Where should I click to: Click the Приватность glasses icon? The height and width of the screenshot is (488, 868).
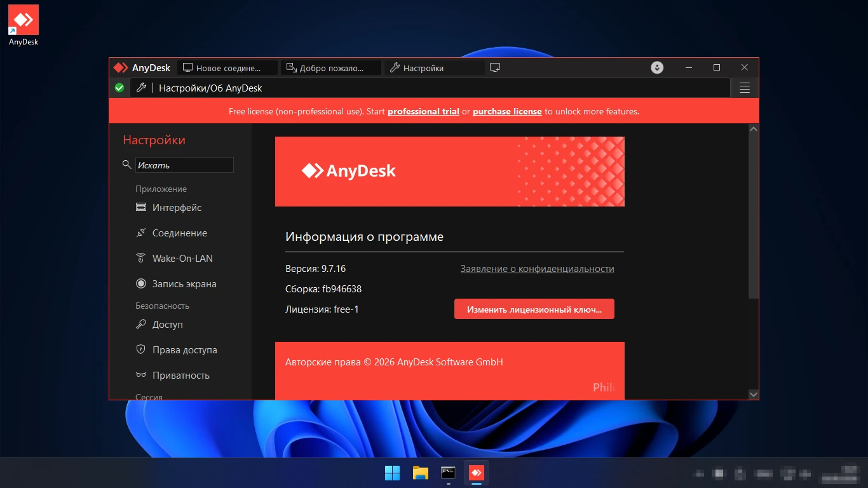[141, 375]
